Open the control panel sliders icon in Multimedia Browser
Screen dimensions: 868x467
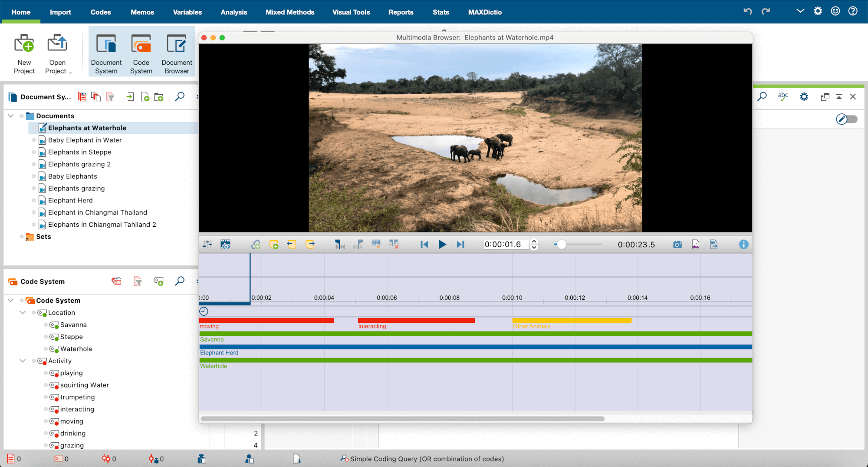point(207,245)
